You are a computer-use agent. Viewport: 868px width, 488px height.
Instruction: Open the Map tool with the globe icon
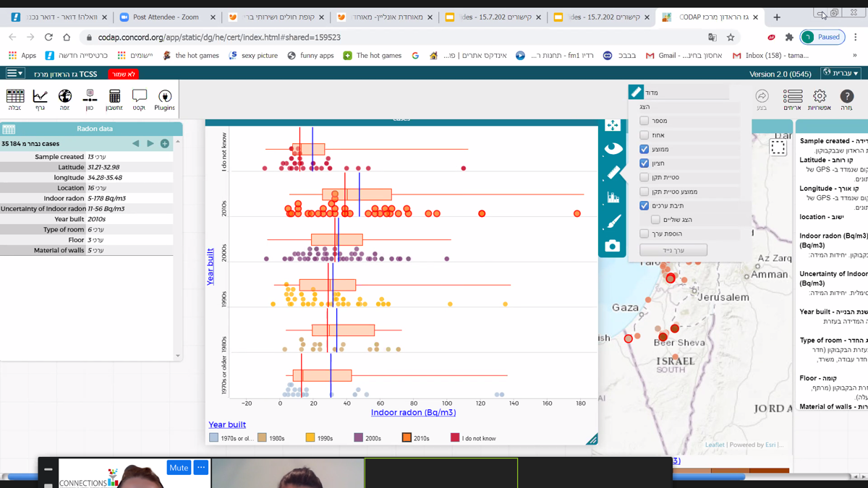coord(64,99)
